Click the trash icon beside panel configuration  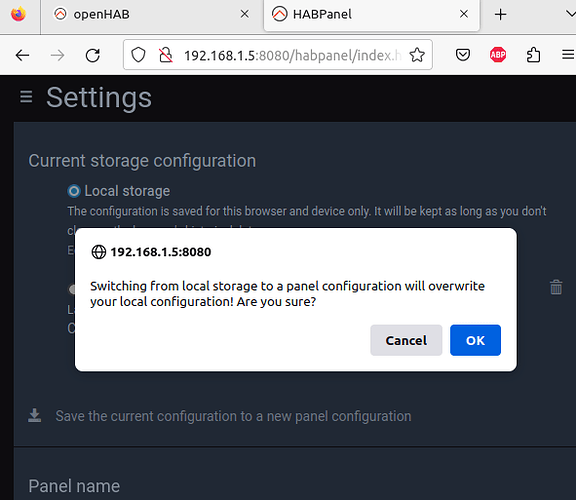556,287
